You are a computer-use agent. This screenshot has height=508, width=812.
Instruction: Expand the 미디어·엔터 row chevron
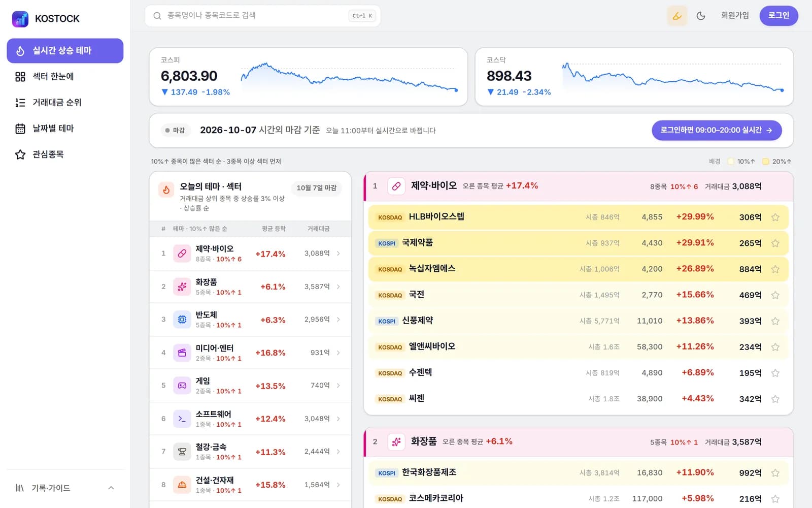[x=339, y=353]
